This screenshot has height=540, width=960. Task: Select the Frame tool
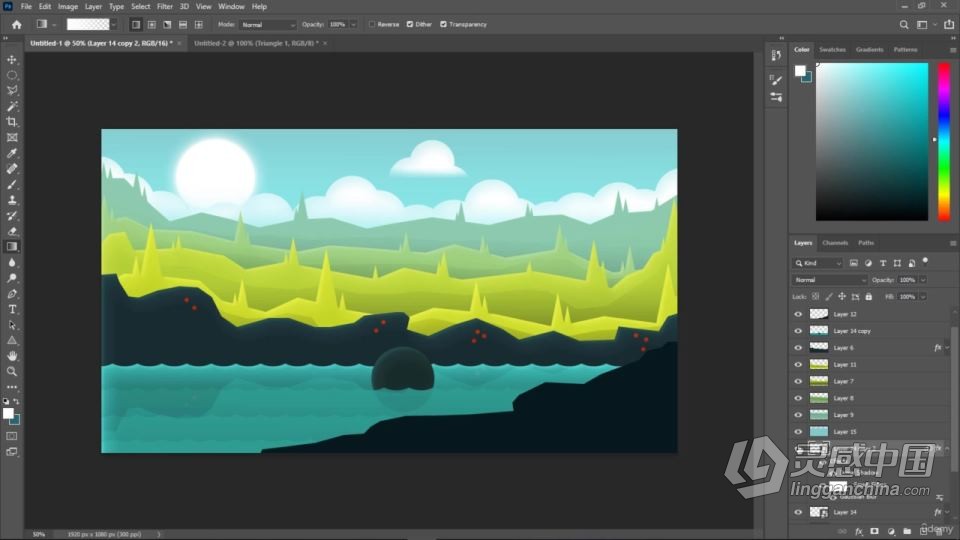pyautogui.click(x=12, y=137)
